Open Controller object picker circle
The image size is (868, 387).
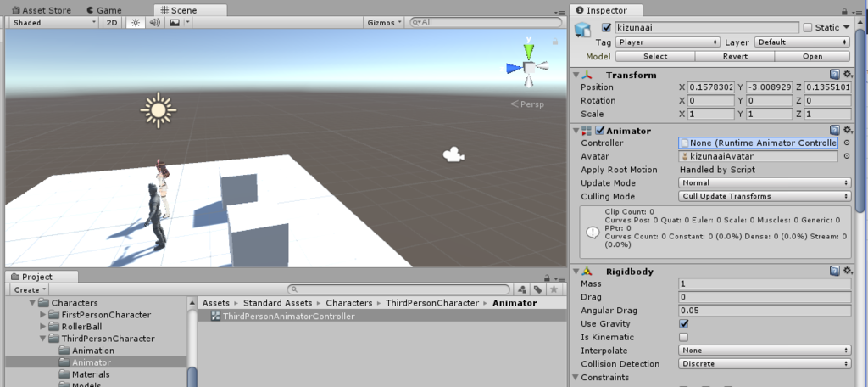point(847,143)
